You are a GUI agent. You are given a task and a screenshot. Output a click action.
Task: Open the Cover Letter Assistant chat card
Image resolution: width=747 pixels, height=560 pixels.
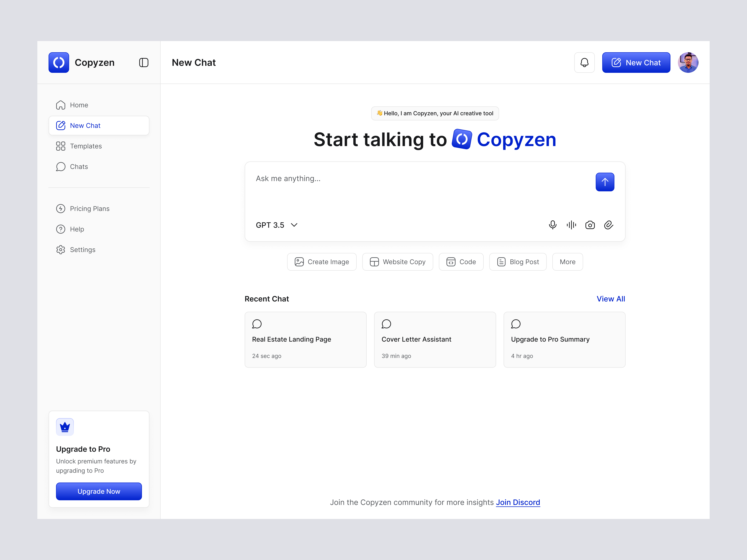pyautogui.click(x=435, y=340)
